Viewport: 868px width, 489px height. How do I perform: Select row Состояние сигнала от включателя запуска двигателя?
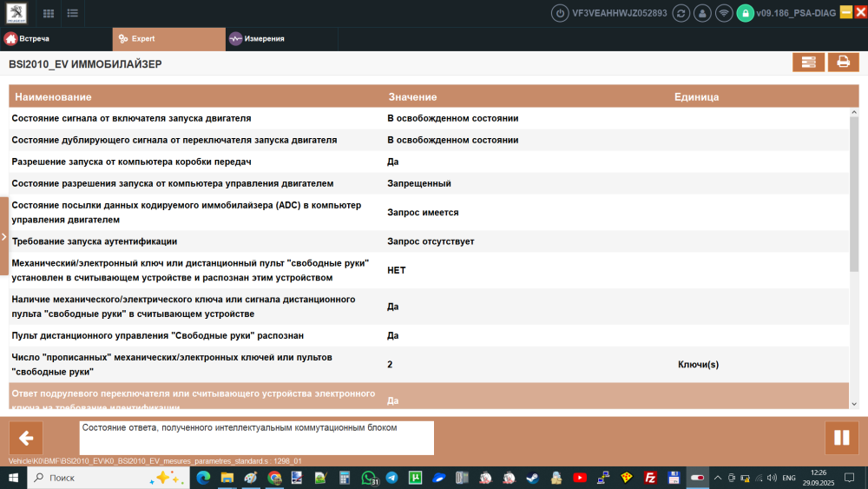click(429, 118)
